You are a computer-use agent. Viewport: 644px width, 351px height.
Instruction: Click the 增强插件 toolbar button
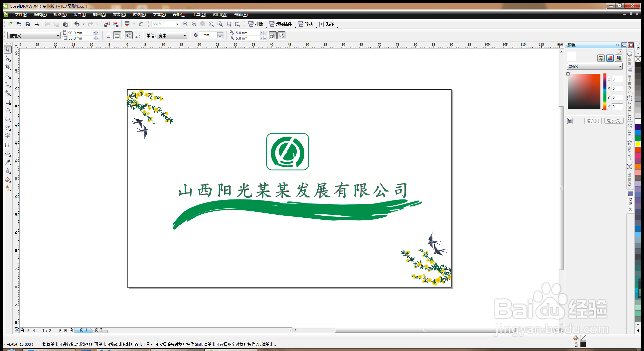pyautogui.click(x=280, y=24)
